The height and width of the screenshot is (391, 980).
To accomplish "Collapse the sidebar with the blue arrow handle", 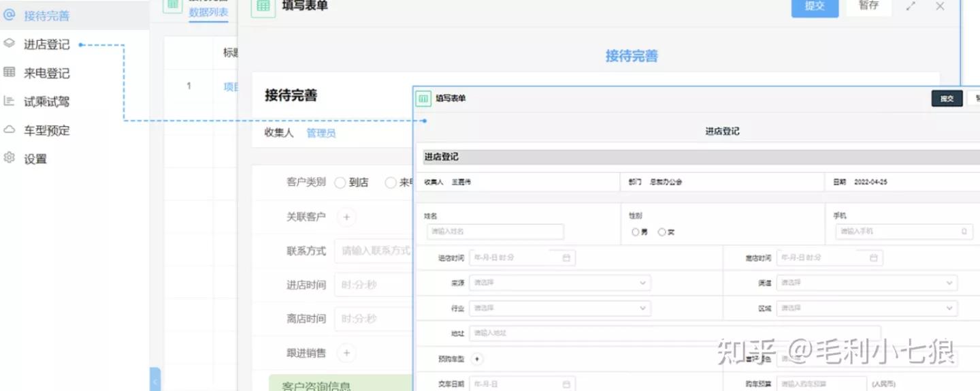I will coord(155,380).
